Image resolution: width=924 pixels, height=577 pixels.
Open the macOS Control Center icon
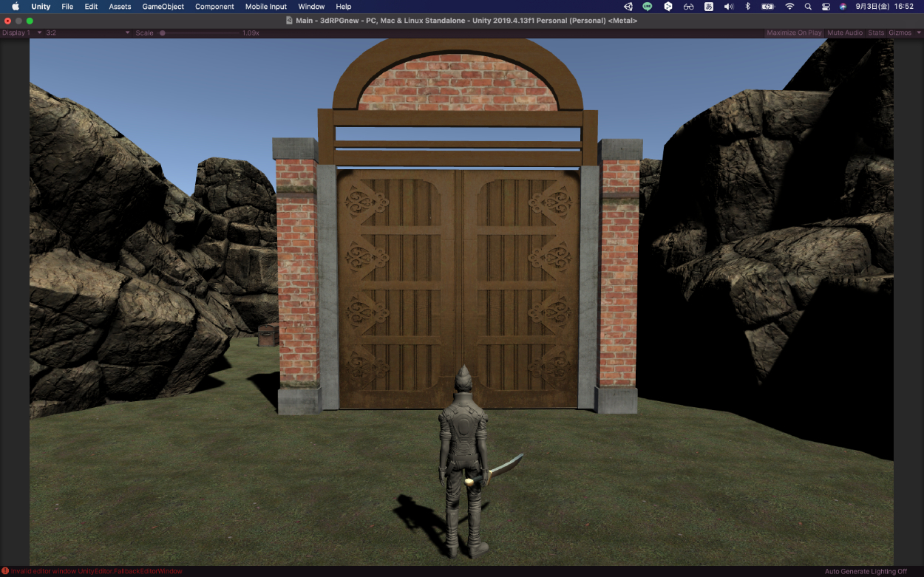[826, 7]
